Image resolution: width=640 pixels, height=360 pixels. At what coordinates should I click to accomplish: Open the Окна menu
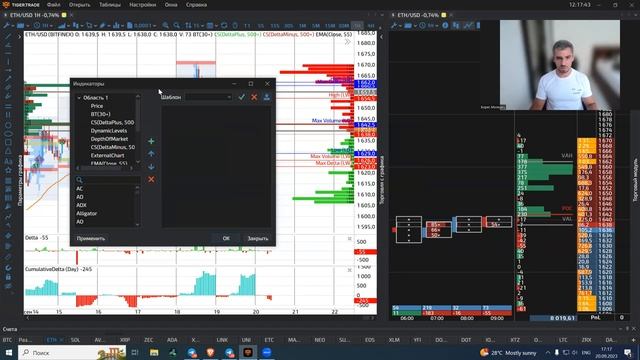pyautogui.click(x=171, y=5)
